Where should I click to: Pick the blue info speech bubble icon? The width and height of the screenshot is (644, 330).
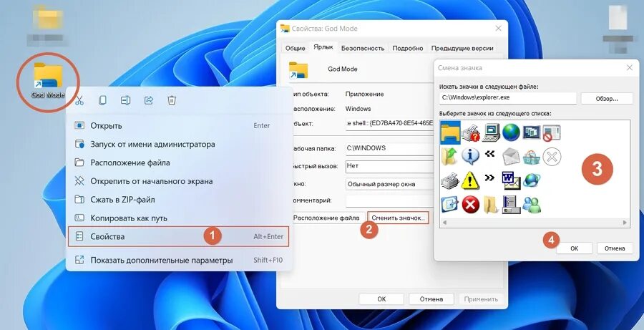(x=470, y=156)
